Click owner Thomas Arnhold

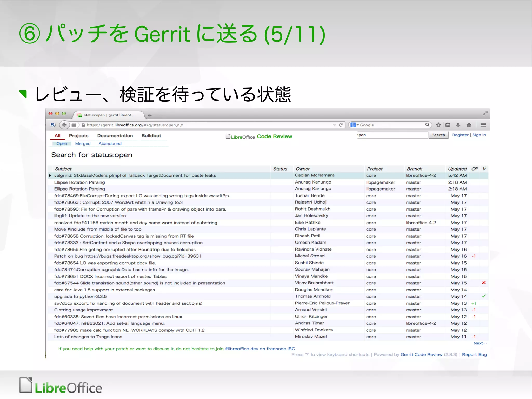pos(313,296)
